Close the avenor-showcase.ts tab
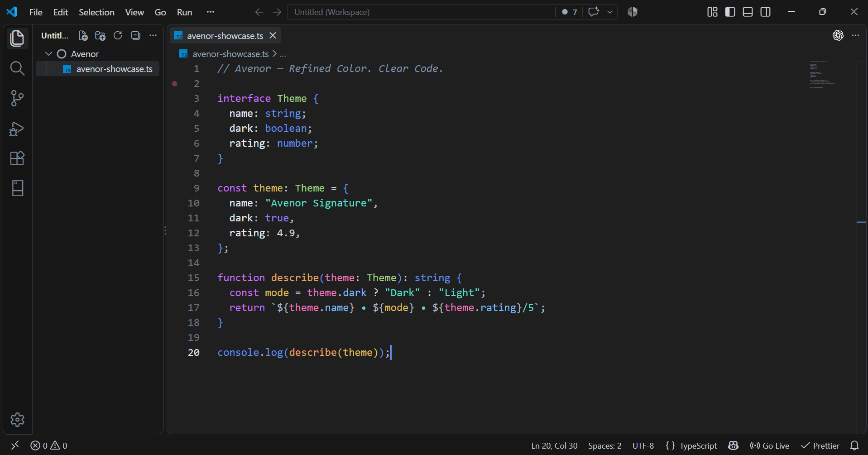 273,35
